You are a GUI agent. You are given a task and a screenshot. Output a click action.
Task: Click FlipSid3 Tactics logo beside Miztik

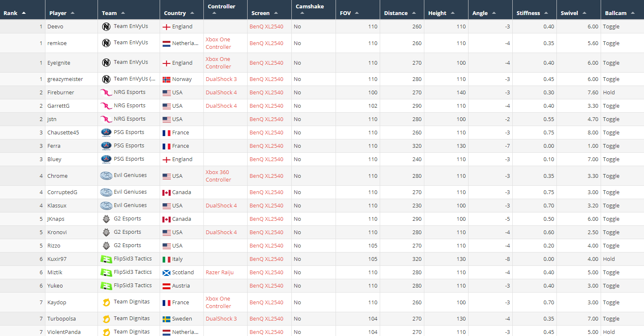(x=106, y=273)
